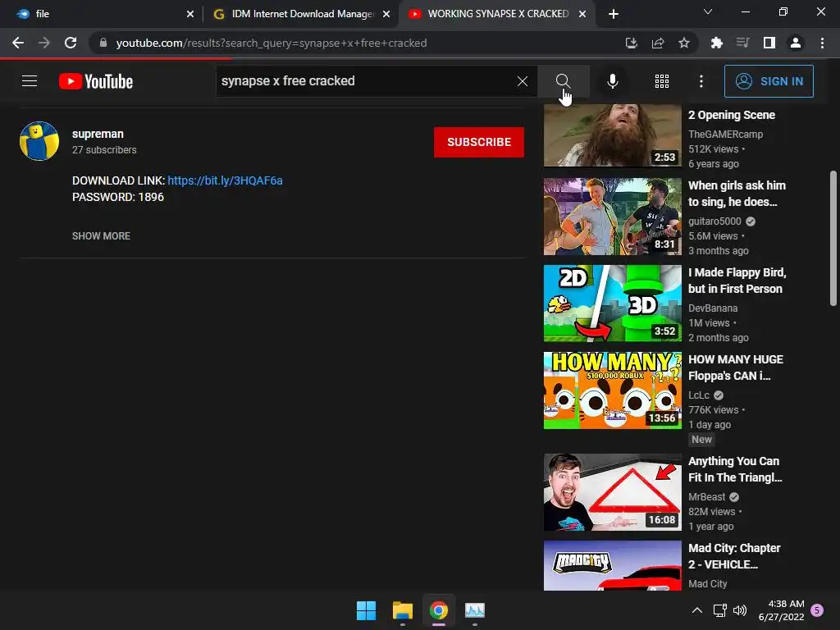The width and height of the screenshot is (840, 630).
Task: View site info via the lock icon
Action: click(103, 43)
